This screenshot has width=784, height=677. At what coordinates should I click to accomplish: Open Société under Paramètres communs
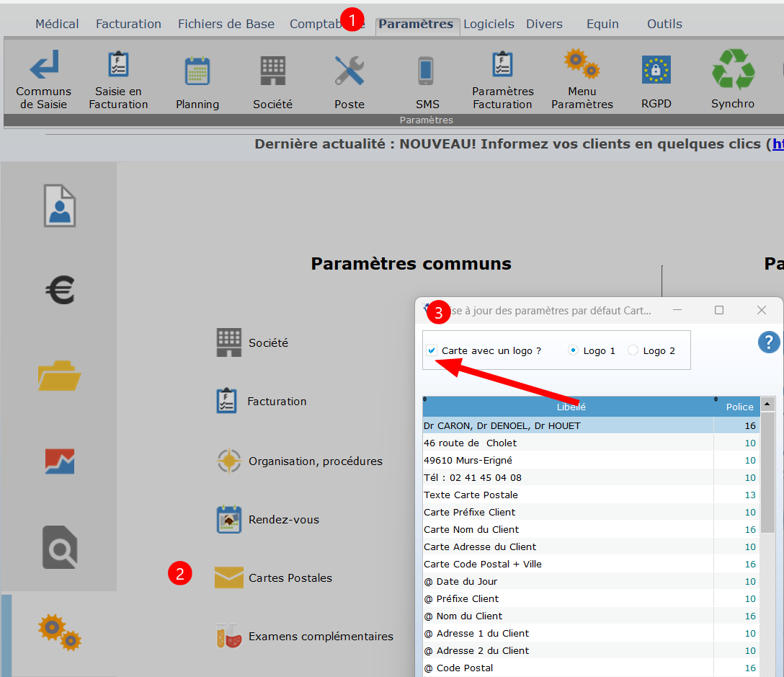pos(252,342)
